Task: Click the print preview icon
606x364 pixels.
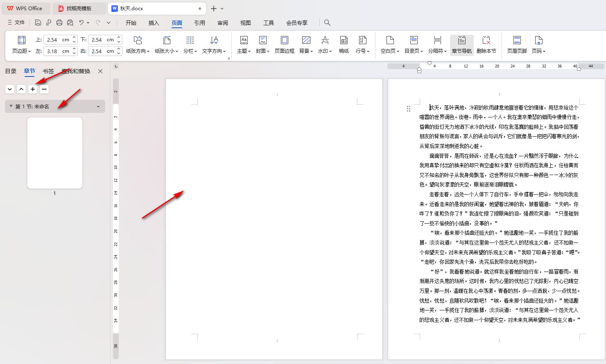Action: tap(70, 22)
